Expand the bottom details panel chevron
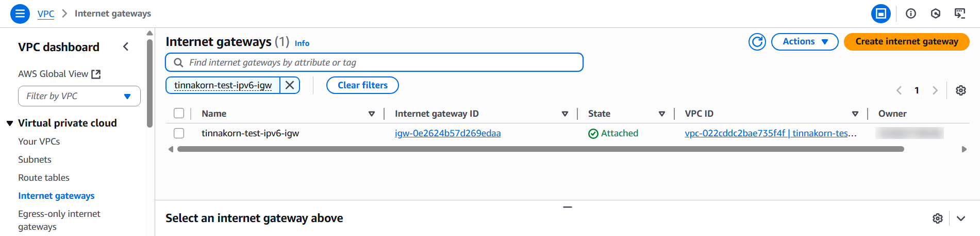Viewport: 980px width, 236px height. [x=960, y=218]
